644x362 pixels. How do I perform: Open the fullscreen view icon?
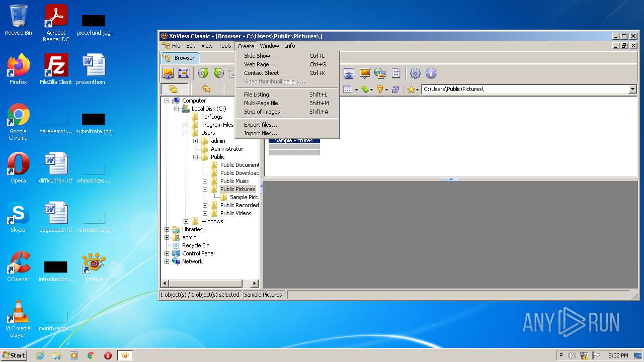(x=184, y=73)
